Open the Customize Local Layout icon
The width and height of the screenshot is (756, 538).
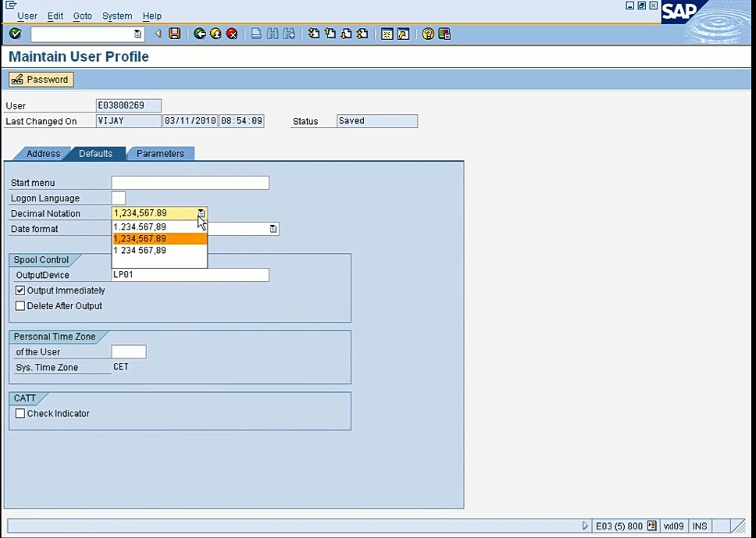point(444,34)
